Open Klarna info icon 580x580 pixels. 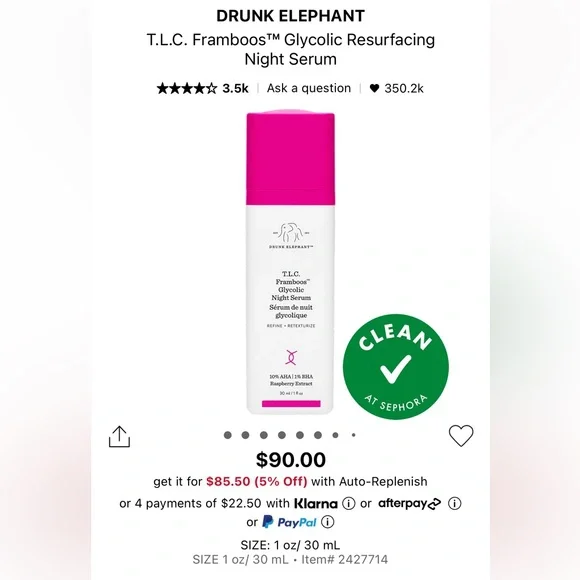coord(348,503)
